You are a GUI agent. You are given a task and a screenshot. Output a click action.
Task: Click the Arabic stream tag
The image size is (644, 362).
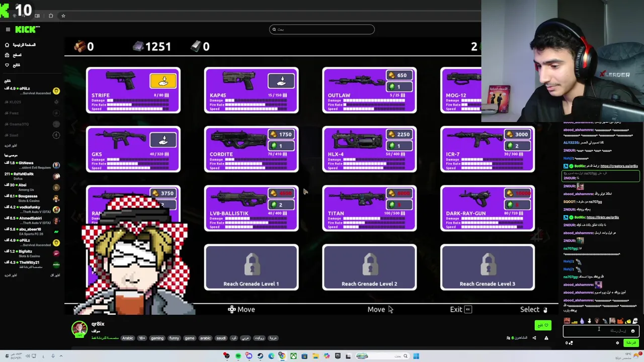(128, 338)
